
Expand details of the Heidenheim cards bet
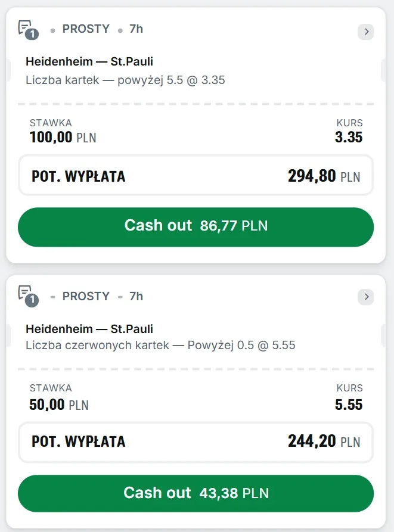[366, 32]
